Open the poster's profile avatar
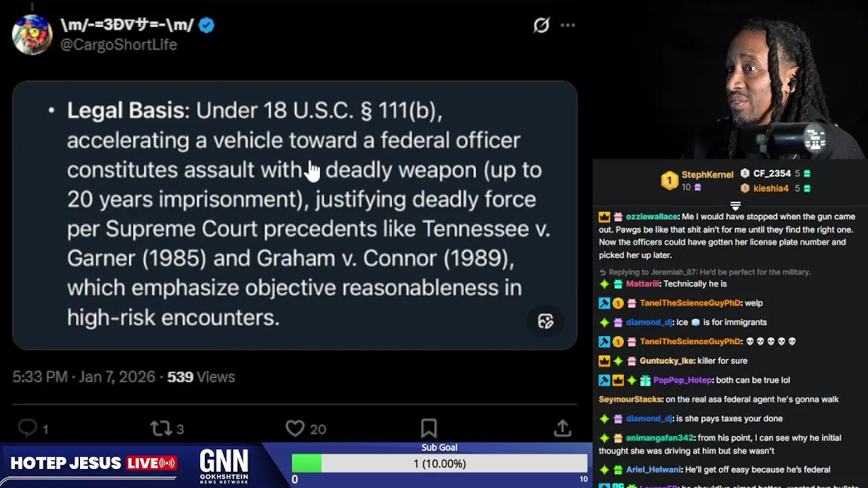868x488 pixels. [x=32, y=35]
